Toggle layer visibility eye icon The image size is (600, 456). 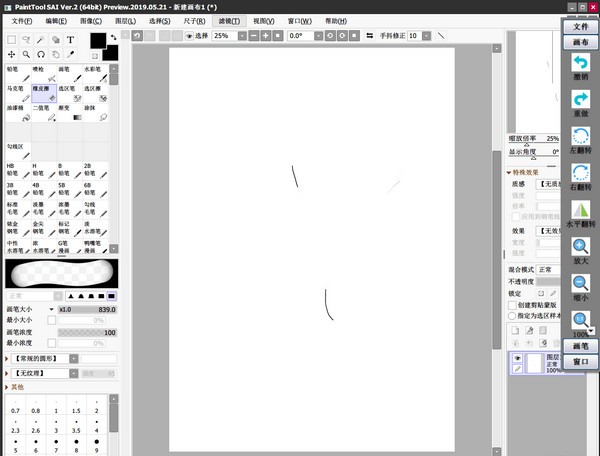click(x=517, y=358)
